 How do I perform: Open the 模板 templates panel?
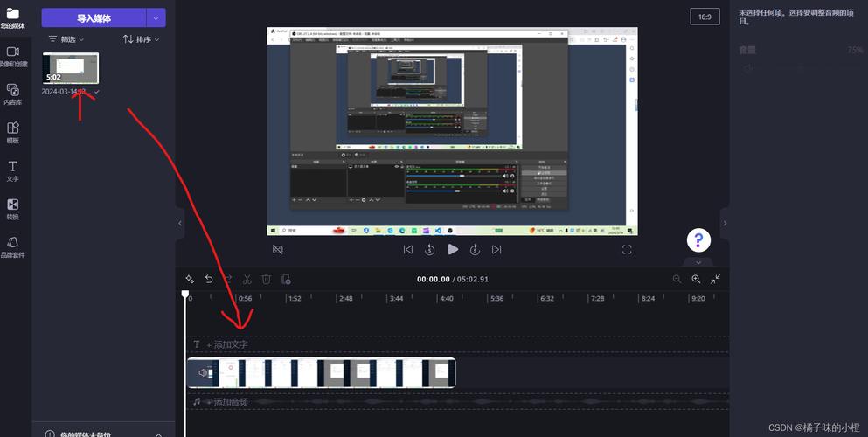coord(13,132)
